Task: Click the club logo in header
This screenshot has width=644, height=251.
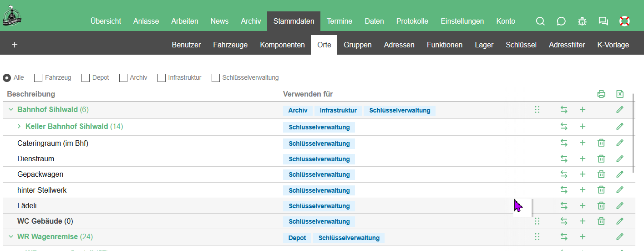Action: point(12,16)
